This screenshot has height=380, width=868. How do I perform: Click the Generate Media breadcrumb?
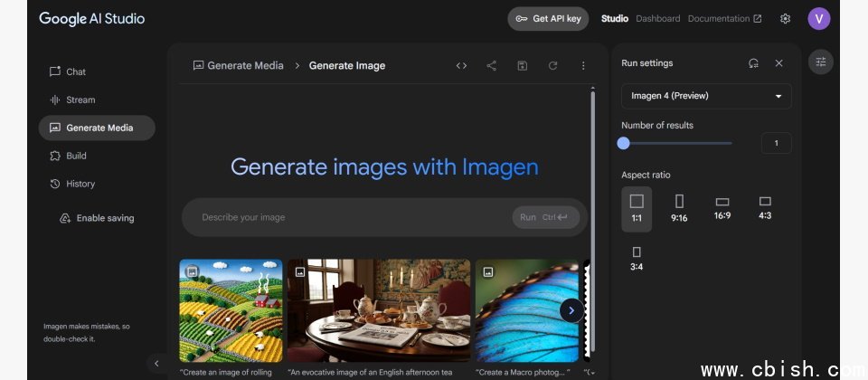click(238, 65)
